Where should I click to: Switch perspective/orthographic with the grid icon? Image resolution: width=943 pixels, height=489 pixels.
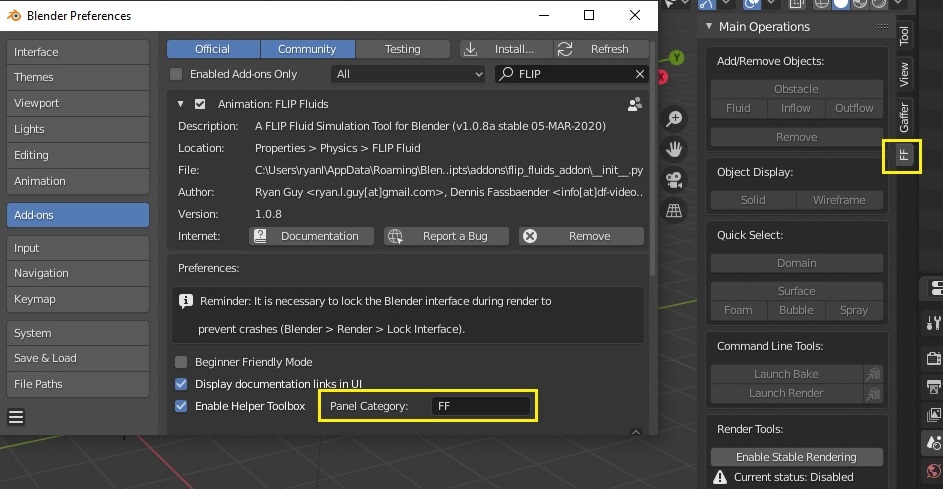(x=674, y=211)
